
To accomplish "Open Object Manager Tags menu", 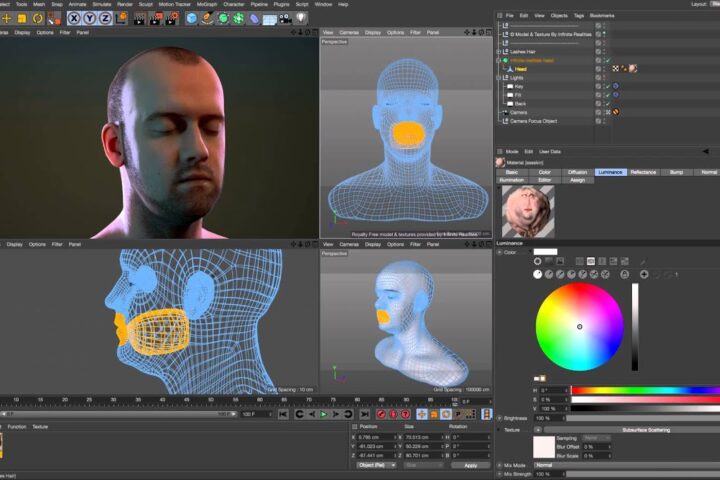I will [579, 16].
